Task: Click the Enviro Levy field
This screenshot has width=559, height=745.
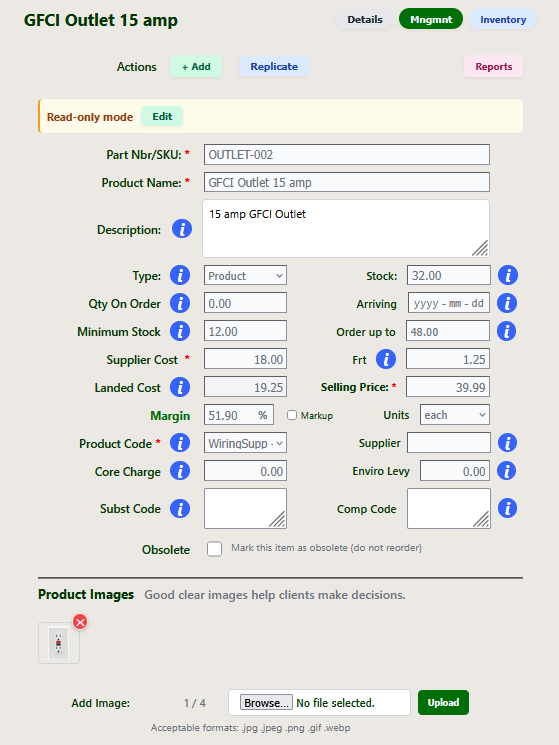Action: (x=455, y=471)
